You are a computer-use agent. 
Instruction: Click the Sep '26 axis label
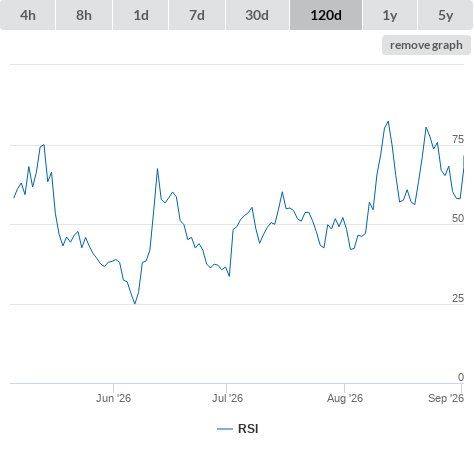click(446, 398)
